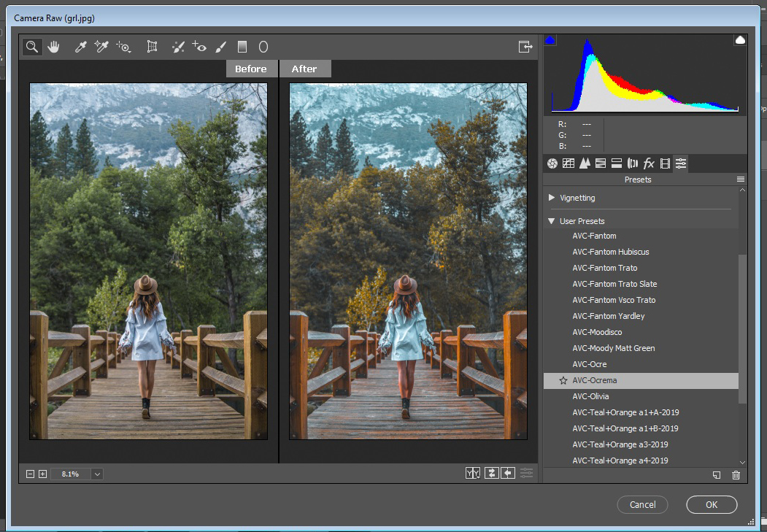Viewport: 767px width, 532px height.
Task: Click the presets list vertical scrollbar
Action: coord(742,328)
